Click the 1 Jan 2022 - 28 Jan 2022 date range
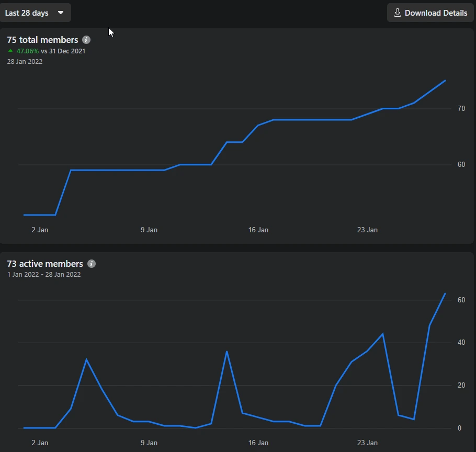 44,274
